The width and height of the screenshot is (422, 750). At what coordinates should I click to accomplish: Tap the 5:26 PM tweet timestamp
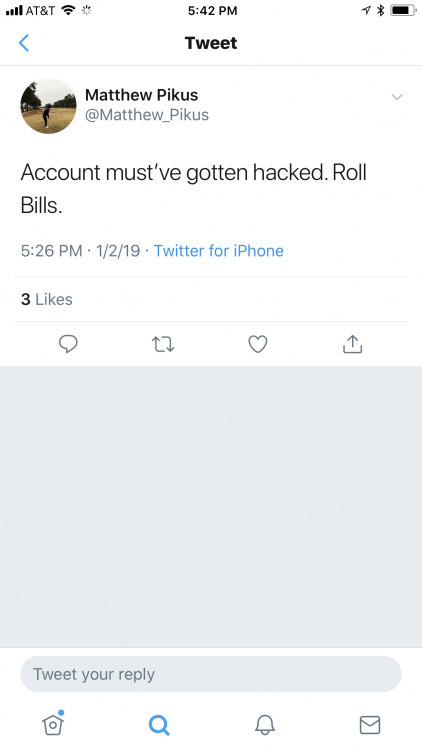[51, 251]
